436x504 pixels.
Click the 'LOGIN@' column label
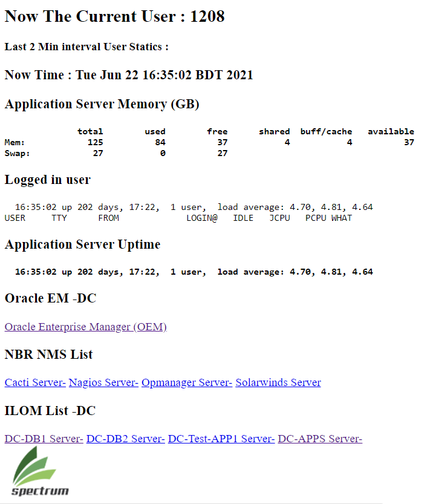[x=202, y=218]
